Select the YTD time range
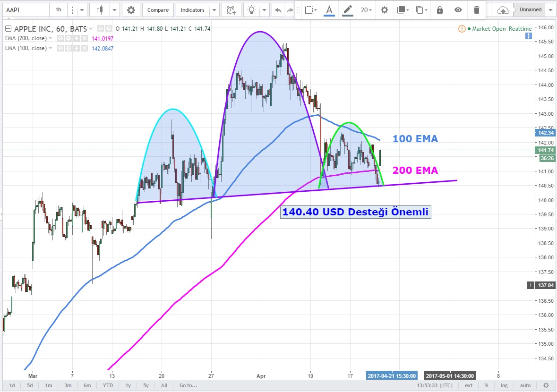Viewport: 557px width, 392px height. click(108, 385)
